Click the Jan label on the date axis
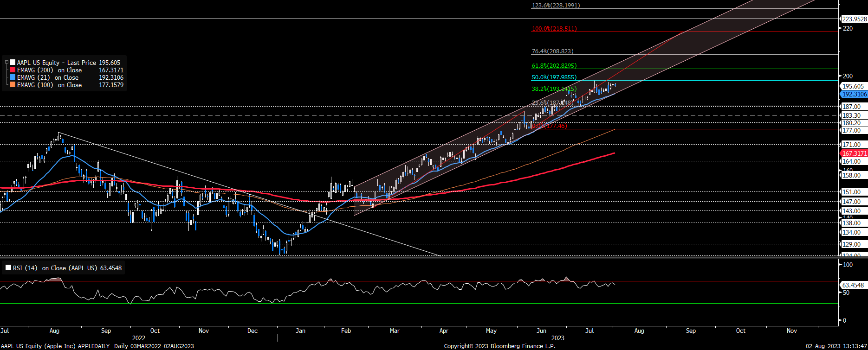Image resolution: width=868 pixels, height=350 pixels. point(301,331)
